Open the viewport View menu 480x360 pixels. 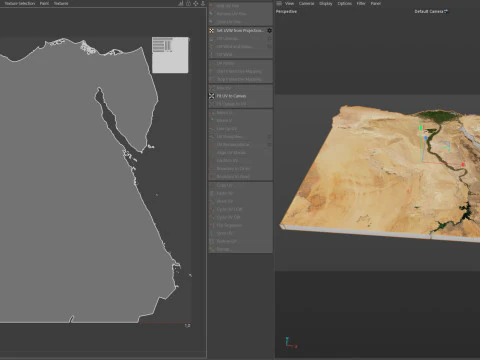(289, 3)
